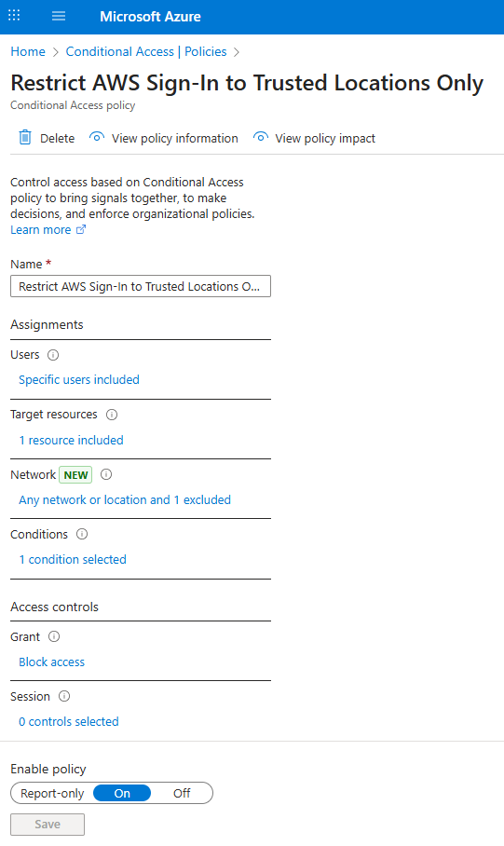Viewport: 504px width, 846px height.
Task: Show info tooltip next to Users
Action: click(x=53, y=355)
